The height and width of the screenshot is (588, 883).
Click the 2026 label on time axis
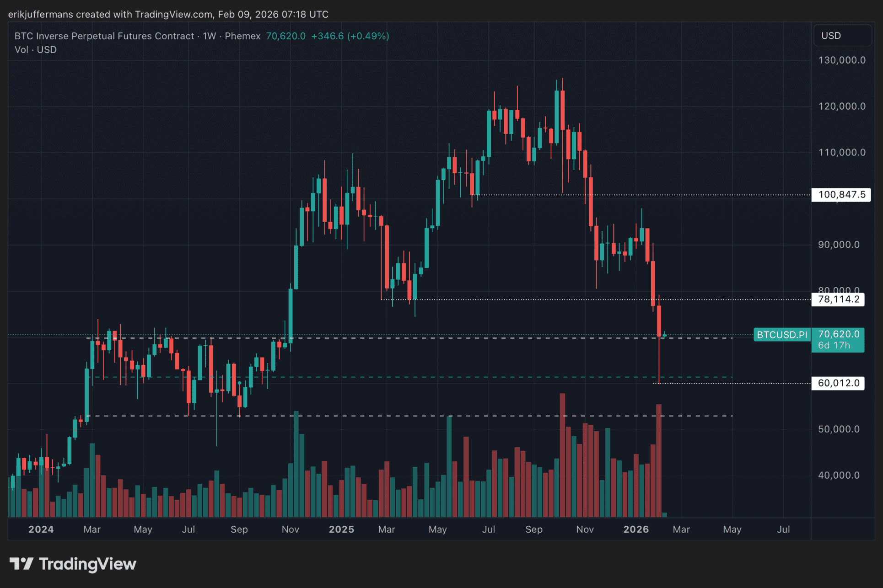tap(636, 529)
